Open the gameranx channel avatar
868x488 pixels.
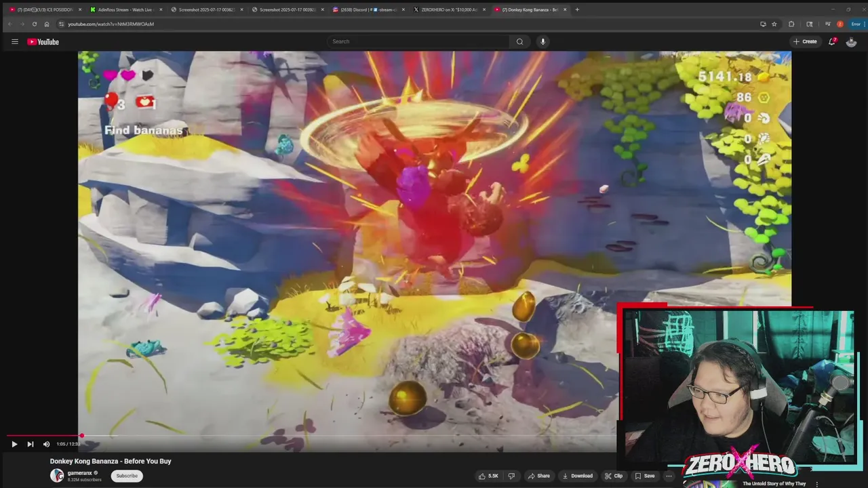pos(57,476)
